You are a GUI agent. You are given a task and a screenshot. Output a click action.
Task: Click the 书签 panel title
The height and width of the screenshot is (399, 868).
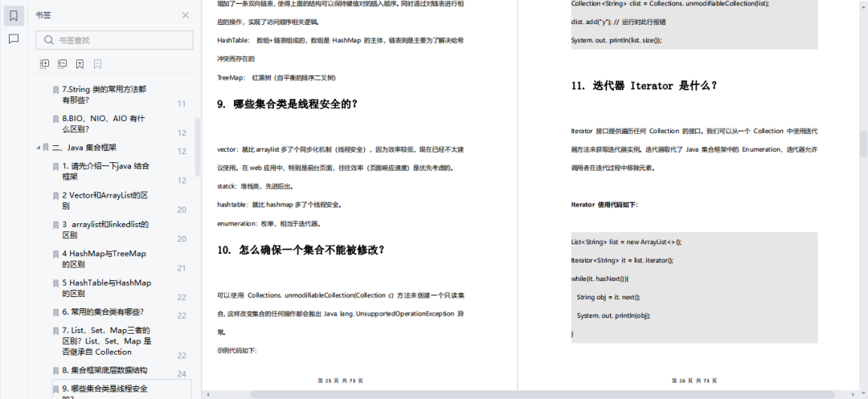(43, 15)
